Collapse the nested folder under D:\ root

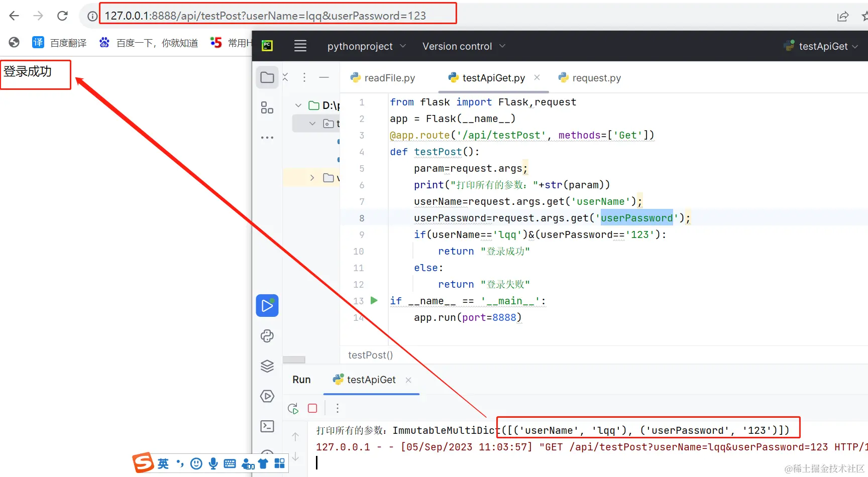[x=312, y=124]
